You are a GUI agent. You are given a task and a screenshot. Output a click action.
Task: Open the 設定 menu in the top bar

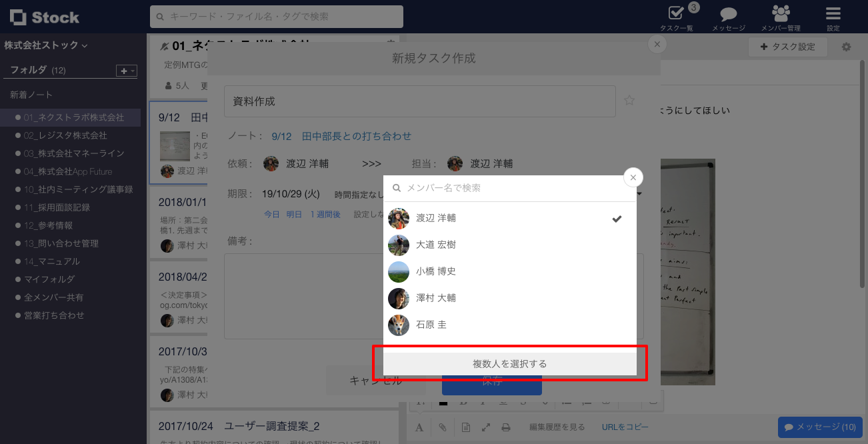(x=832, y=16)
